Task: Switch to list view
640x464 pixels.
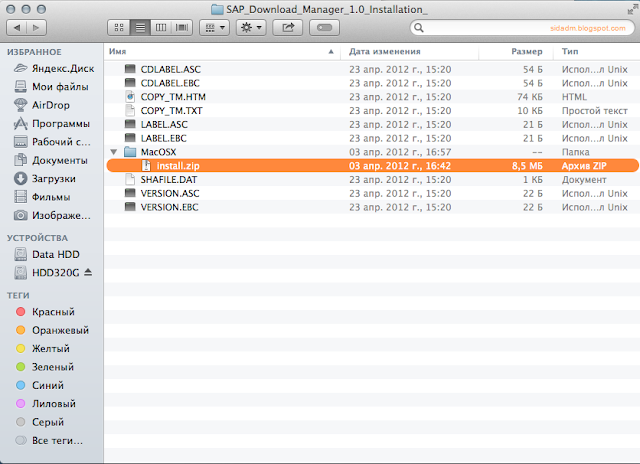Action: (140, 28)
